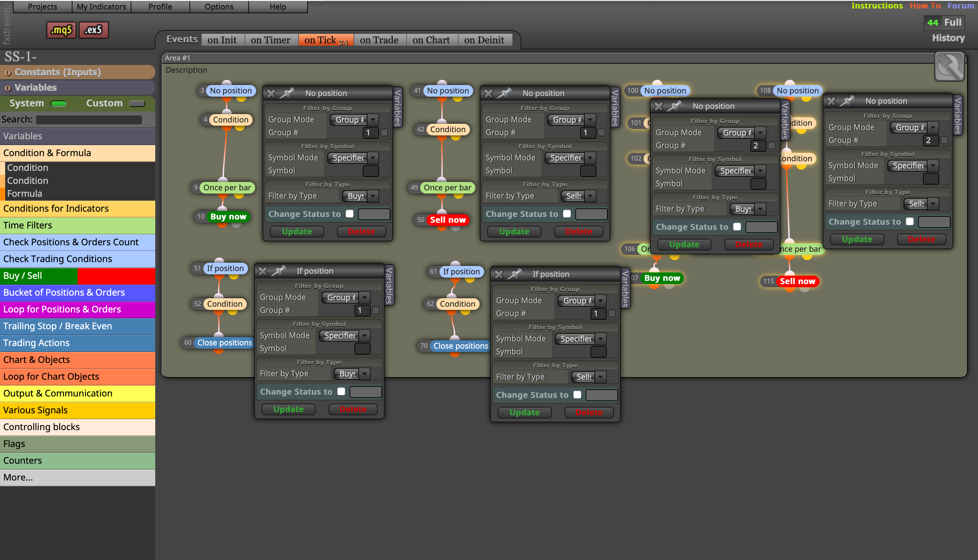Select the If position block 51
Image resolution: width=978 pixels, height=560 pixels.
coord(225,269)
